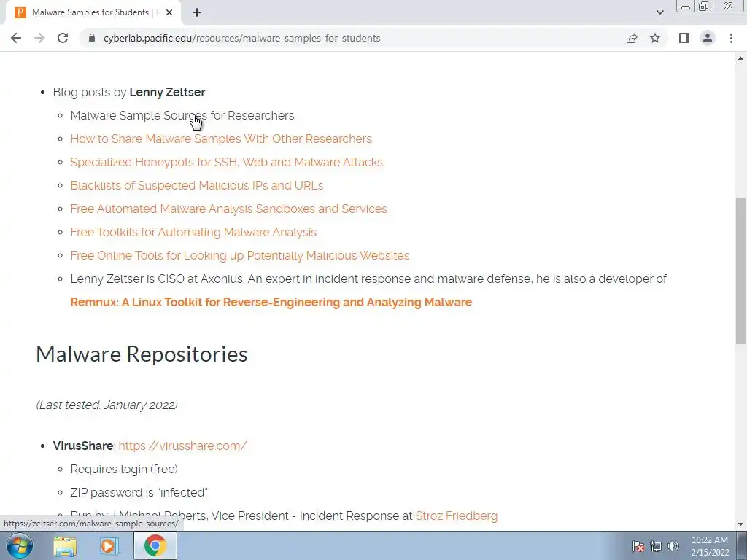Click the scrollbar up arrow

(740, 58)
